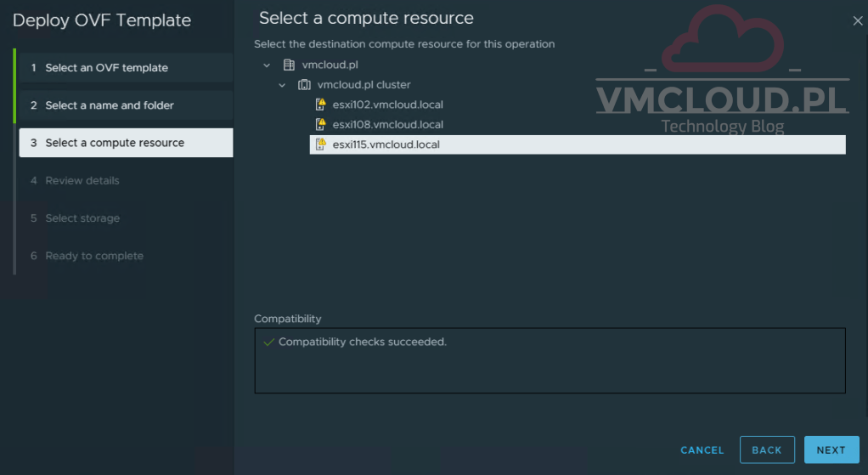Click the esxi102 host warning icon
Image resolution: width=868 pixels, height=475 pixels.
(320, 105)
